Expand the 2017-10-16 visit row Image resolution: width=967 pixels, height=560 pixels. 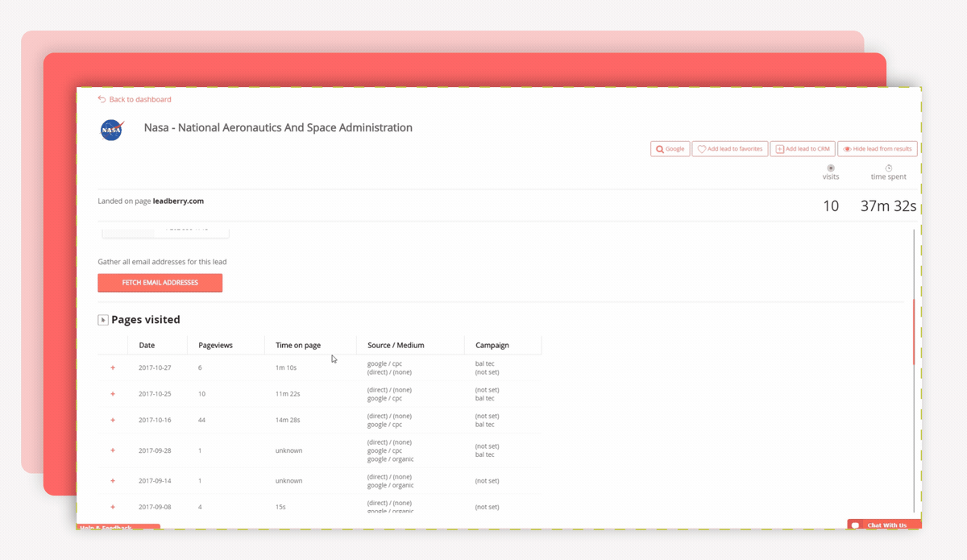coord(113,420)
